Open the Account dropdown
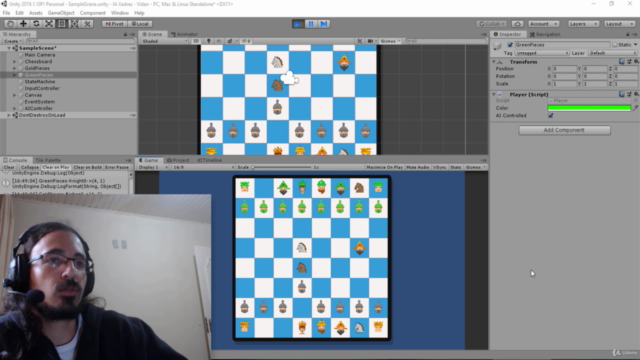The image size is (640, 360). point(543,24)
